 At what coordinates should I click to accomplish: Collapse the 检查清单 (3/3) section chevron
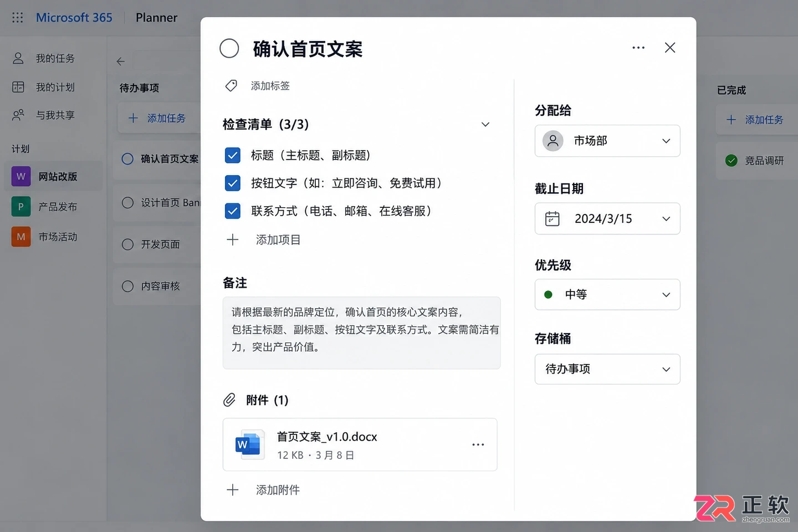click(x=485, y=124)
